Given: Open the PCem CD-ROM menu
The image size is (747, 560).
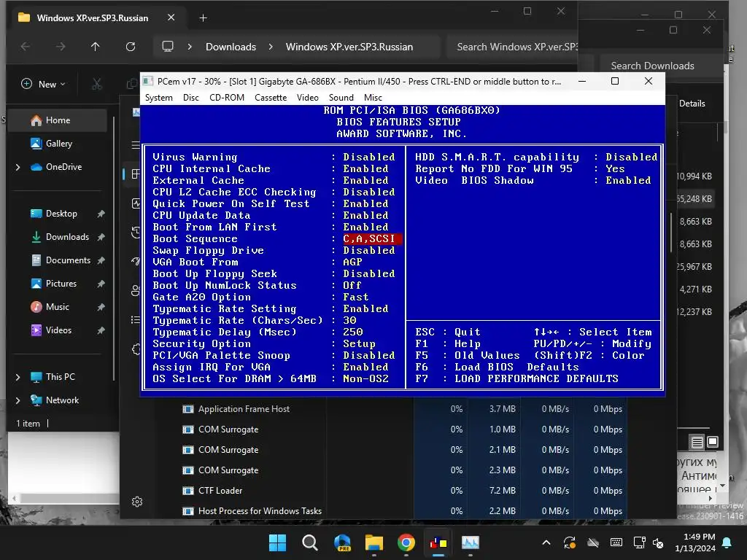Looking at the screenshot, I should (x=227, y=98).
